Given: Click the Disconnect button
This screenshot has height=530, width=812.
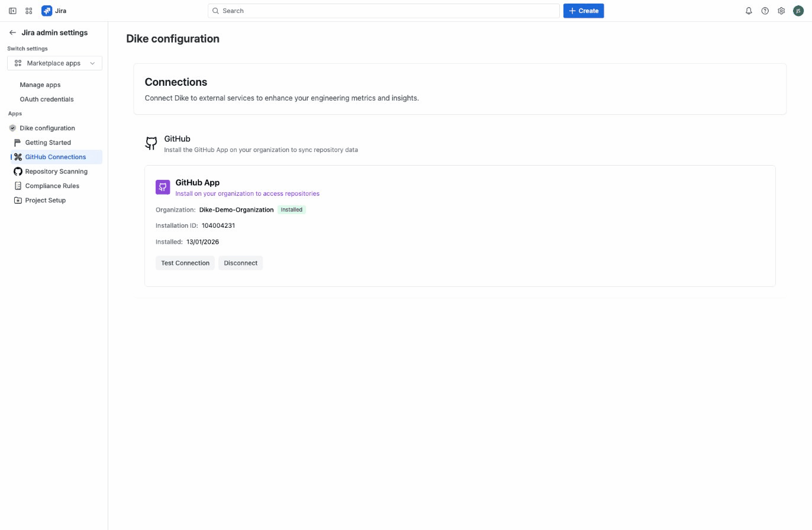Looking at the screenshot, I should [x=240, y=263].
